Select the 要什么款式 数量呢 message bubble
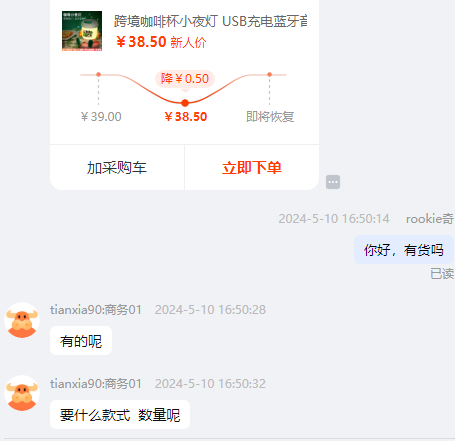The width and height of the screenshot is (455, 441). (x=120, y=415)
